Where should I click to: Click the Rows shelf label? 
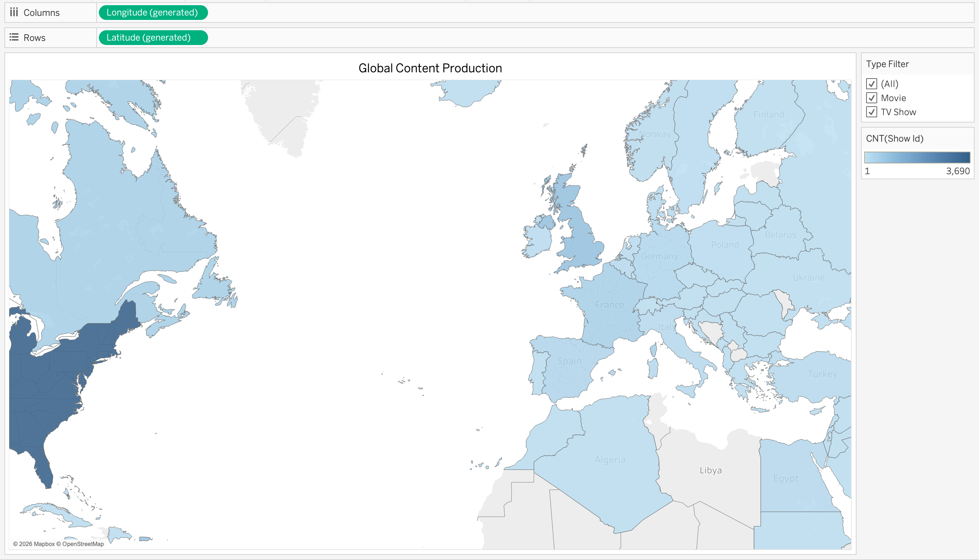tap(35, 38)
